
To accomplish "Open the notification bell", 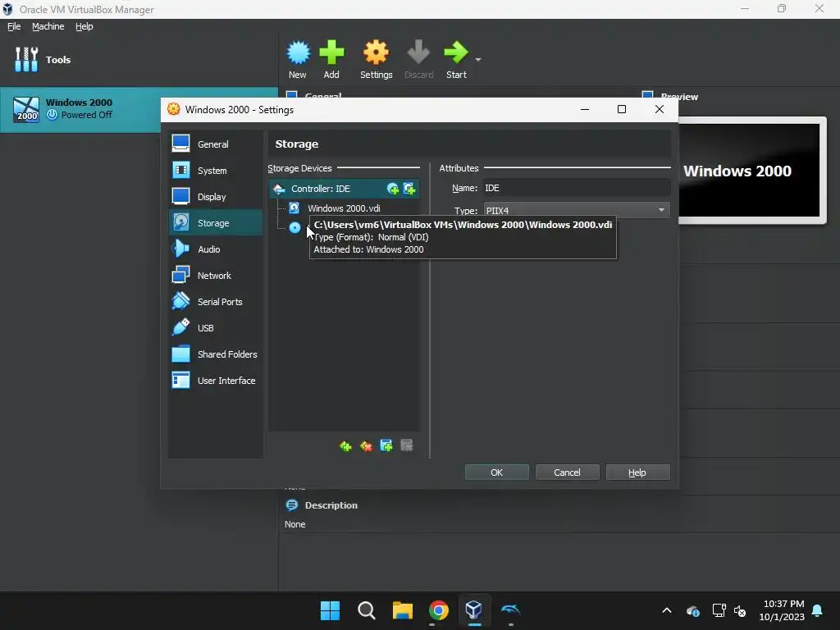I will coord(818,610).
